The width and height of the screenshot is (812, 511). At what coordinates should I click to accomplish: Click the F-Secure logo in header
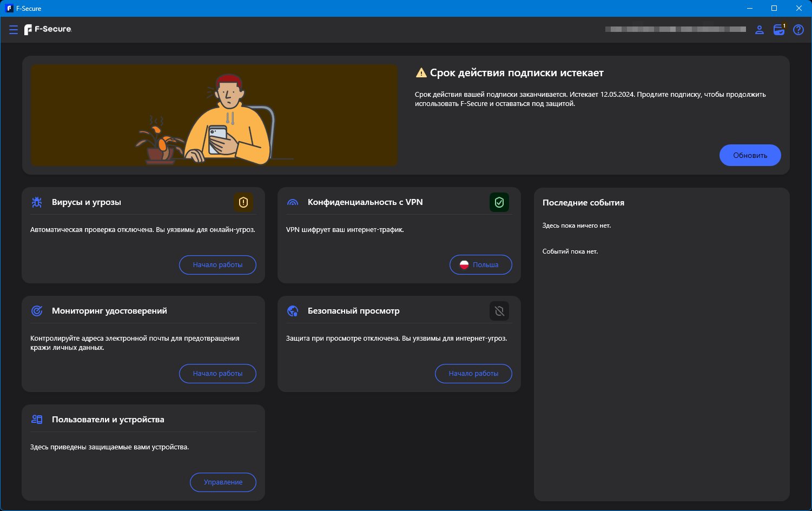[x=48, y=30]
